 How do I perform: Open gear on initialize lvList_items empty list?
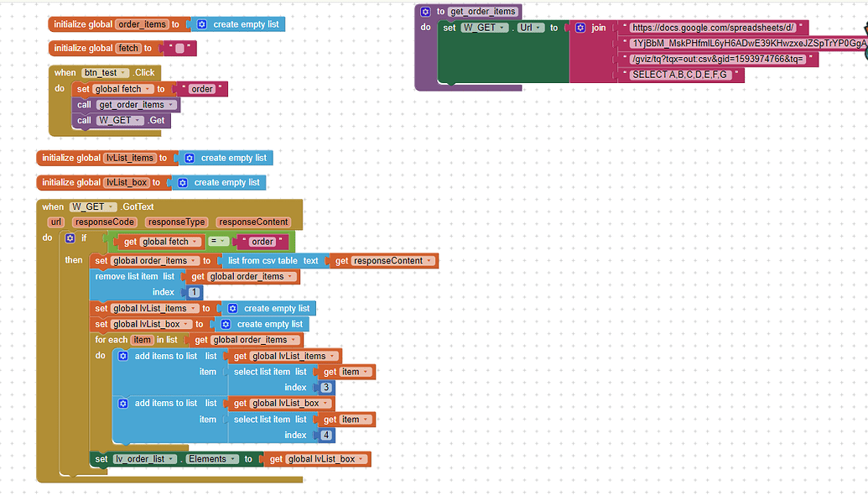click(x=190, y=158)
